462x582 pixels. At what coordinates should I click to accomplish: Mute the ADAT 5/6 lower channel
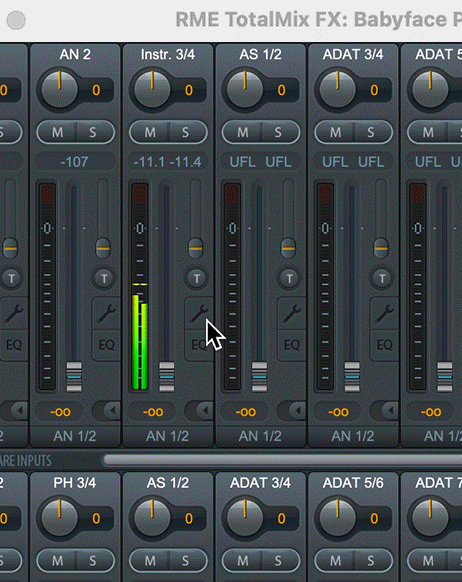click(335, 561)
